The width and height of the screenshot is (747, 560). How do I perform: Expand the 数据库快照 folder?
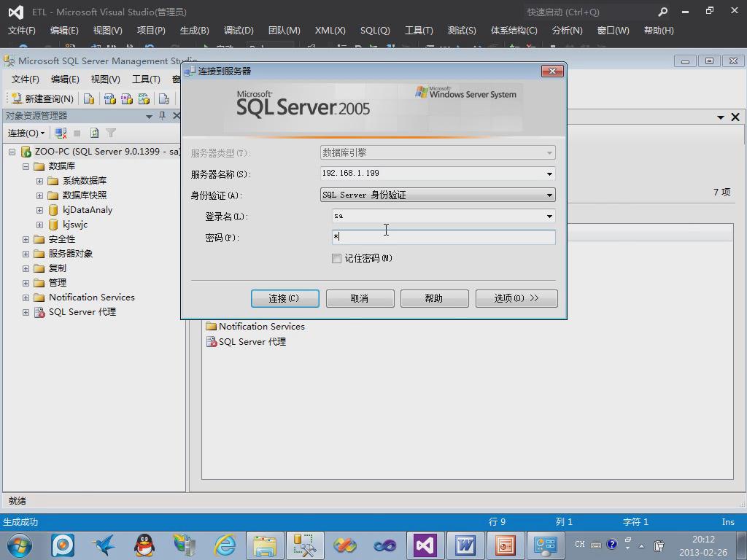click(x=39, y=195)
